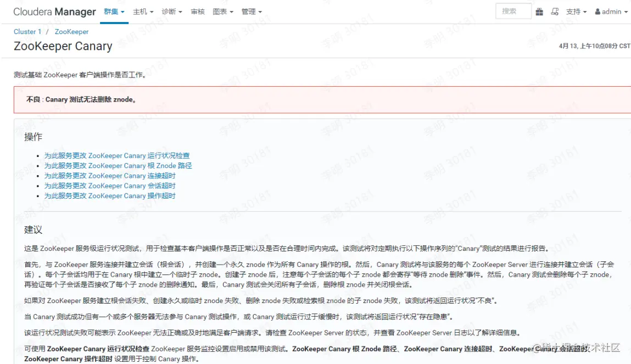
Task: Click the description 测试基础 ZooKeeper 客户端操作是否工作
Action: (80, 75)
